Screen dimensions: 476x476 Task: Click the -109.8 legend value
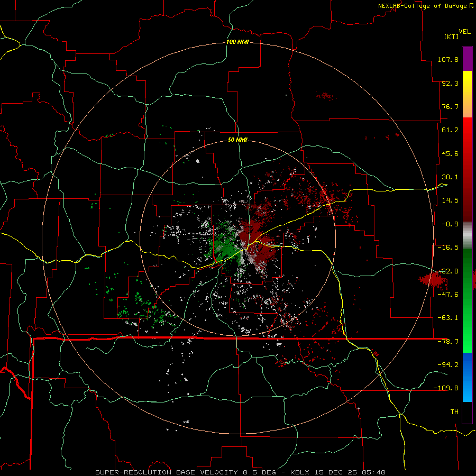[446, 388]
